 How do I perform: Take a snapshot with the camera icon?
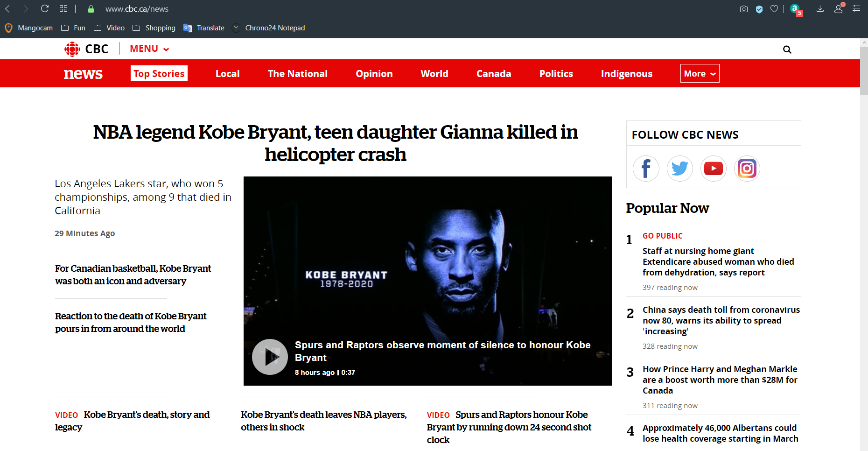coord(744,9)
